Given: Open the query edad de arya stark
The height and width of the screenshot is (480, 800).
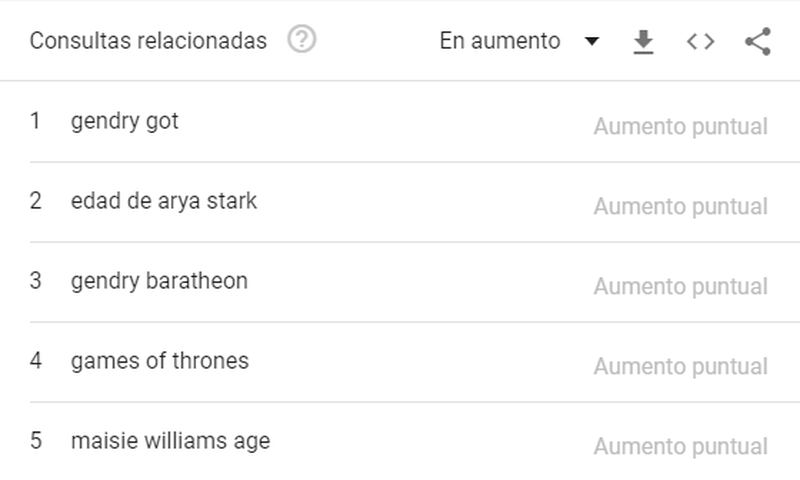Looking at the screenshot, I should click(x=164, y=201).
